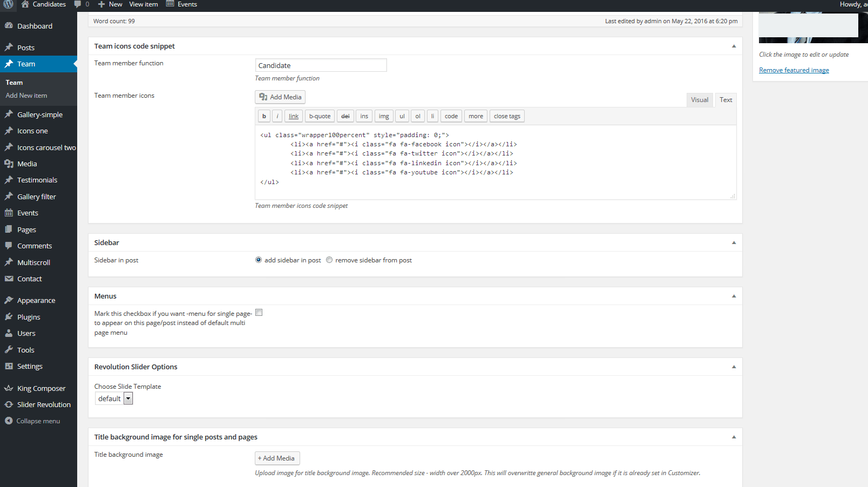The width and height of the screenshot is (868, 487).
Task: Collapse the Team icons code snippet panel
Action: point(734,46)
